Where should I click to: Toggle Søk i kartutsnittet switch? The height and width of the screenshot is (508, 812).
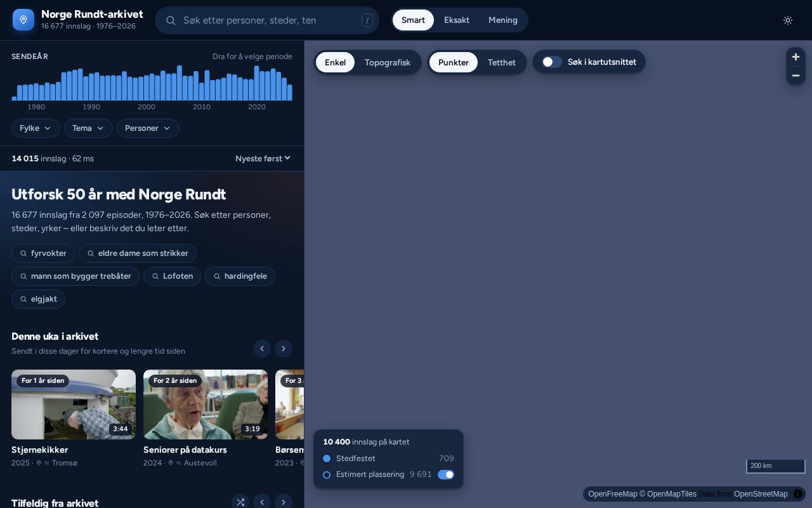[x=552, y=62]
